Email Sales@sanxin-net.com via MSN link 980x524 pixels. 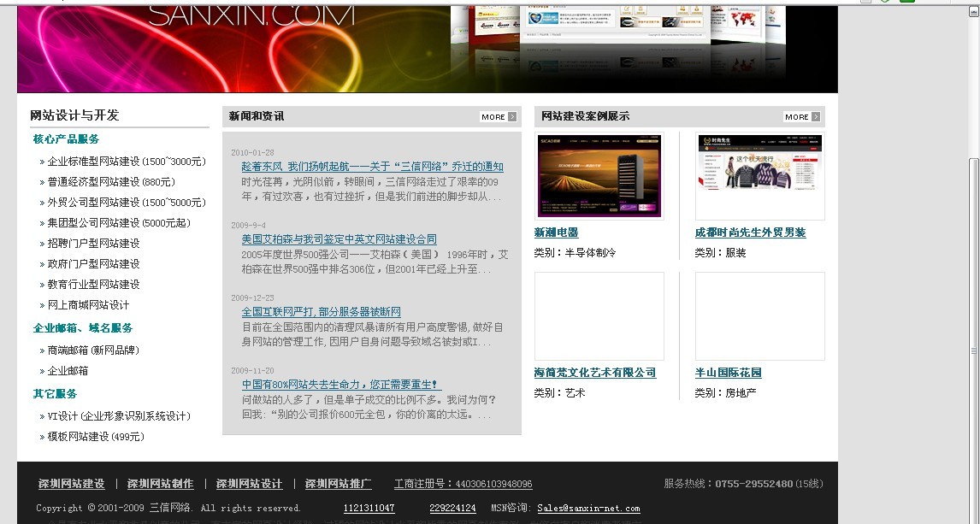(588, 509)
